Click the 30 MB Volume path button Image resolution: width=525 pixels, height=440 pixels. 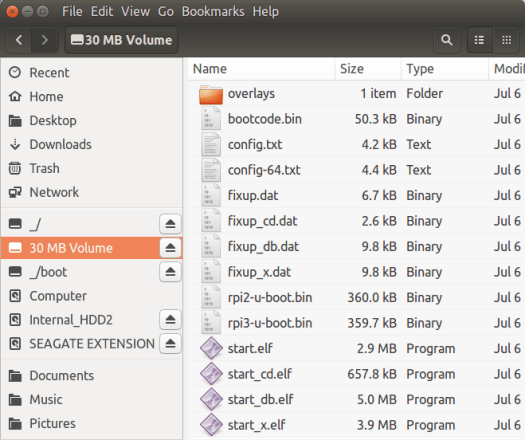tap(121, 40)
